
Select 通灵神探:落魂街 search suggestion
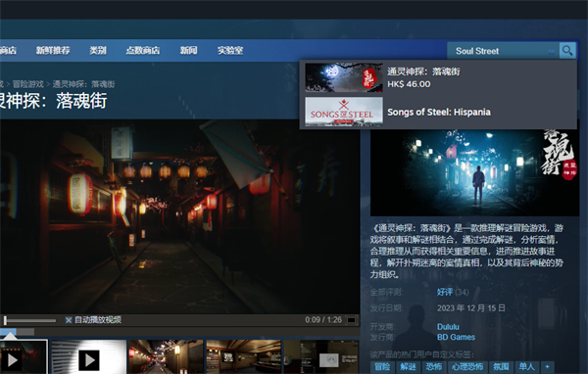click(x=438, y=77)
